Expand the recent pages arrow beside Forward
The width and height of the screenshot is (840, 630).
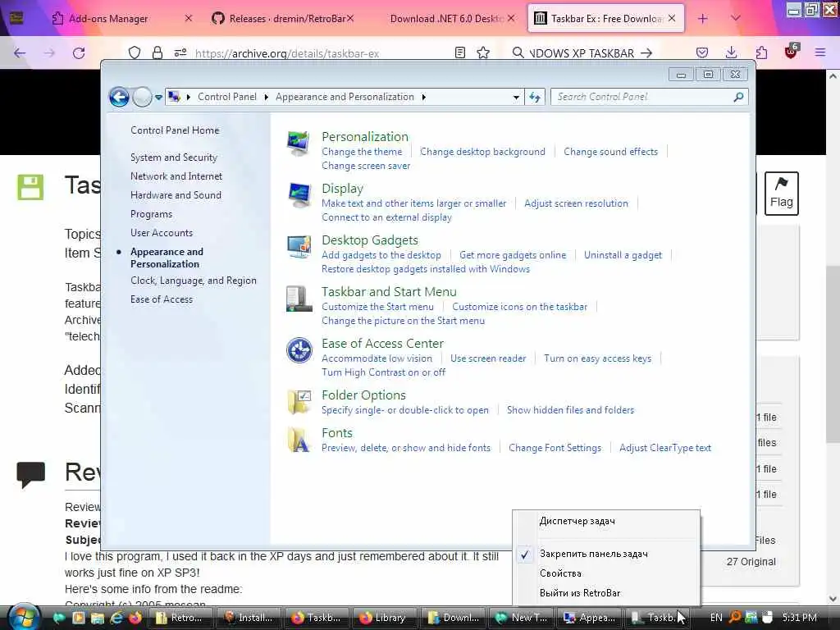pyautogui.click(x=158, y=98)
